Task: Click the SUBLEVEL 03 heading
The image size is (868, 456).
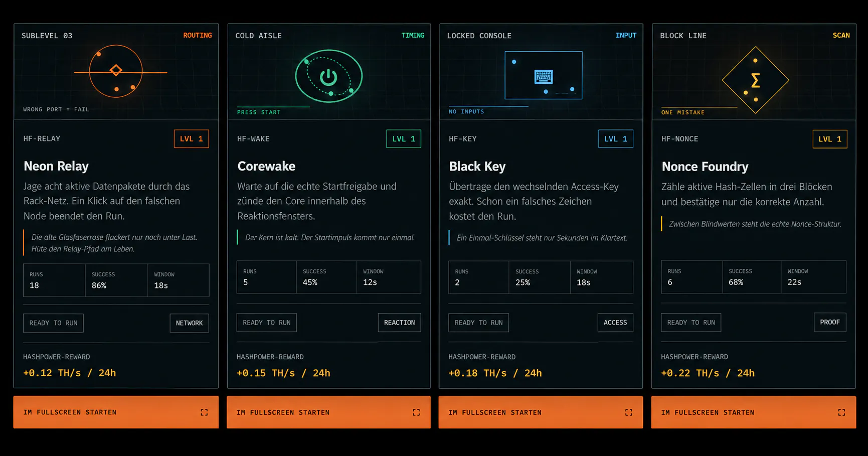Action: (x=47, y=36)
